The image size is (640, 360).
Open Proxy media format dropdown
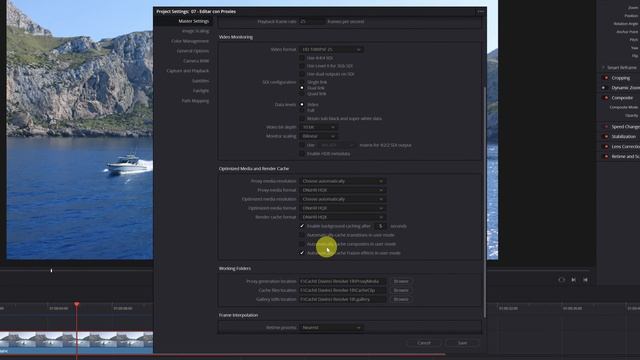(342, 190)
